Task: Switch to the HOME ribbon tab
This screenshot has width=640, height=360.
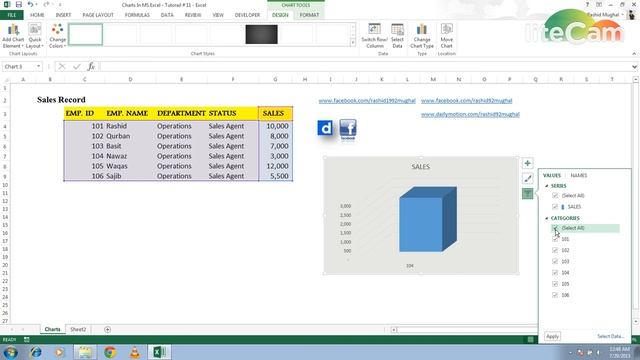Action: [37, 15]
